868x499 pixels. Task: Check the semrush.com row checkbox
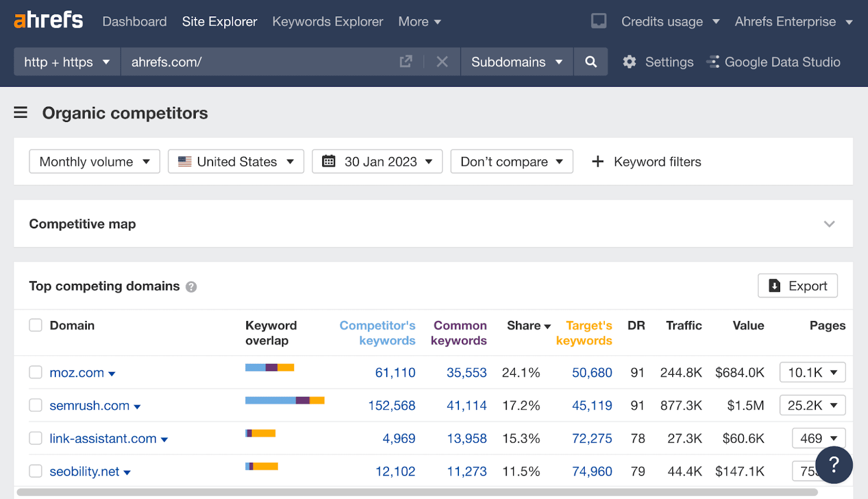click(x=35, y=405)
